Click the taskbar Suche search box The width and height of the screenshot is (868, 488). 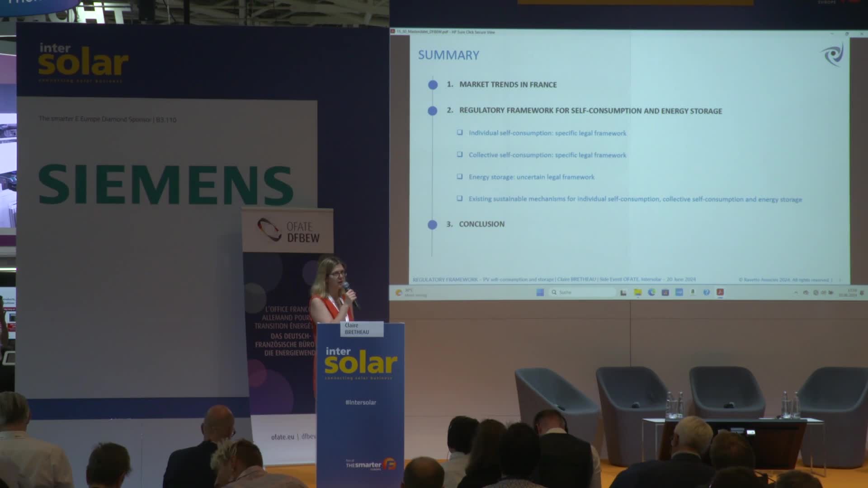click(x=582, y=292)
